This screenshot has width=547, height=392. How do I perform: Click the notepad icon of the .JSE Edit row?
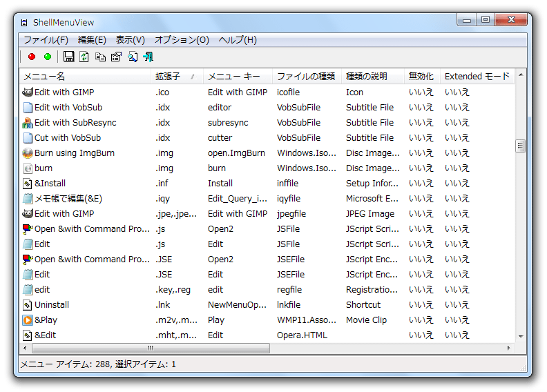click(x=28, y=275)
